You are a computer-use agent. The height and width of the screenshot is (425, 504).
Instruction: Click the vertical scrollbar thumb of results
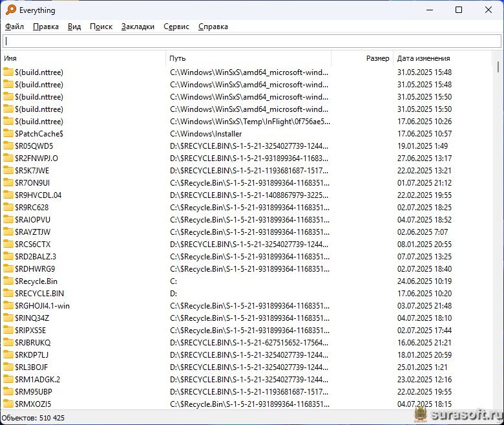498,67
